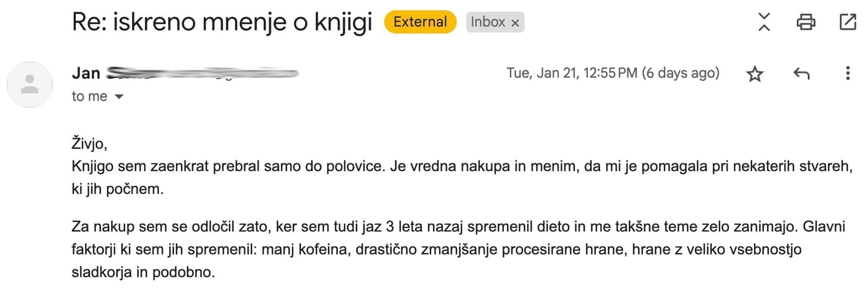868x306 pixels.
Task: Star the message from Jan
Action: pyautogui.click(x=755, y=74)
